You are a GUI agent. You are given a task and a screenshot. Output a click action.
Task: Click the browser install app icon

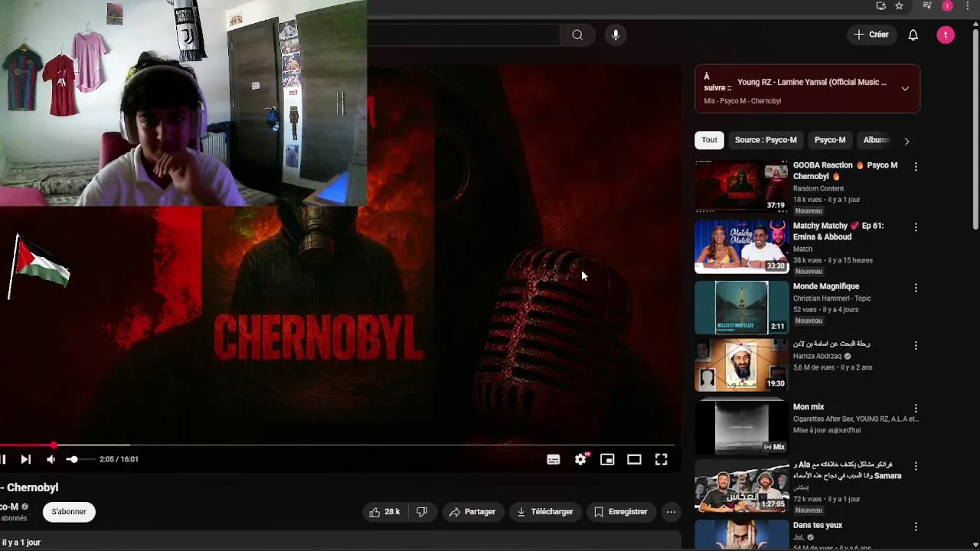tap(881, 6)
